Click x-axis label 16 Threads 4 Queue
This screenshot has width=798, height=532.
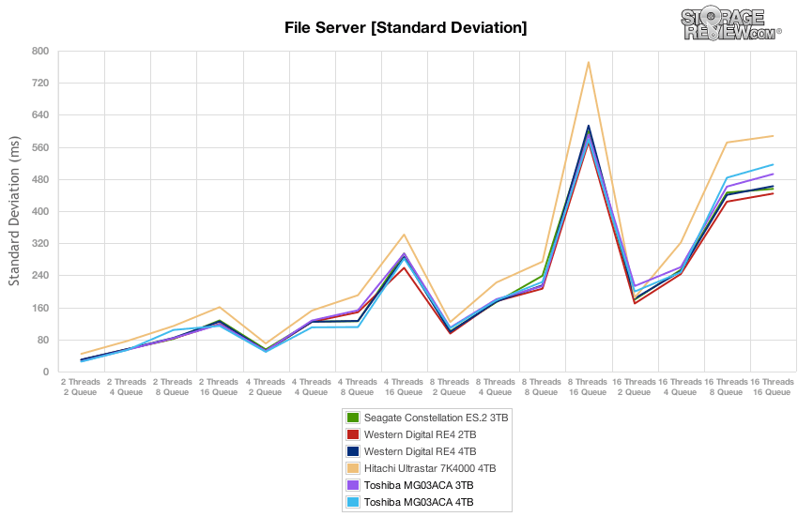[x=680, y=388]
